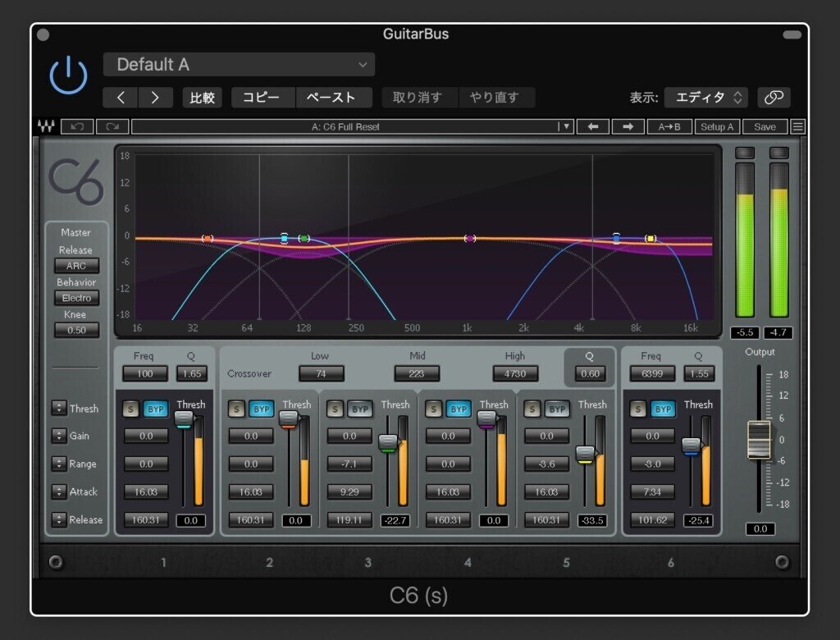The image size is (840, 640).
Task: Click the Low crossover field 74
Action: pyautogui.click(x=321, y=373)
